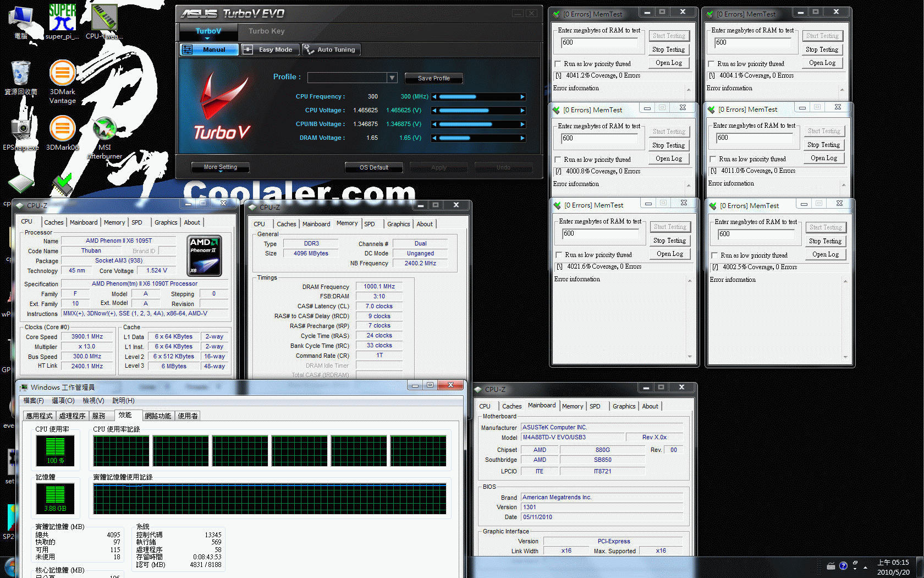Open Log in the 4021.6% MemTest window
Screen dimensions: 924x578
pyautogui.click(x=670, y=254)
